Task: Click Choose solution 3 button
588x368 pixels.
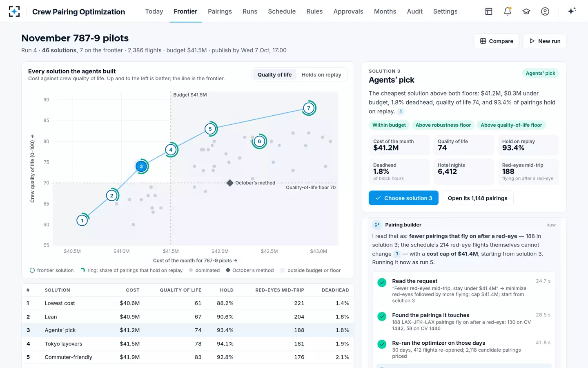Action: [403, 198]
